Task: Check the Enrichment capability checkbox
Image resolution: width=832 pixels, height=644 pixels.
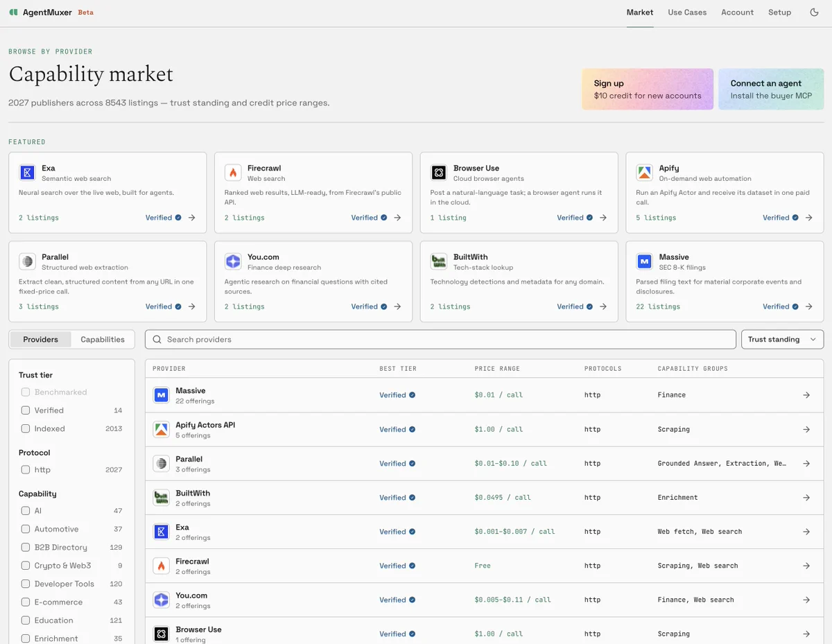Action: pyautogui.click(x=26, y=638)
